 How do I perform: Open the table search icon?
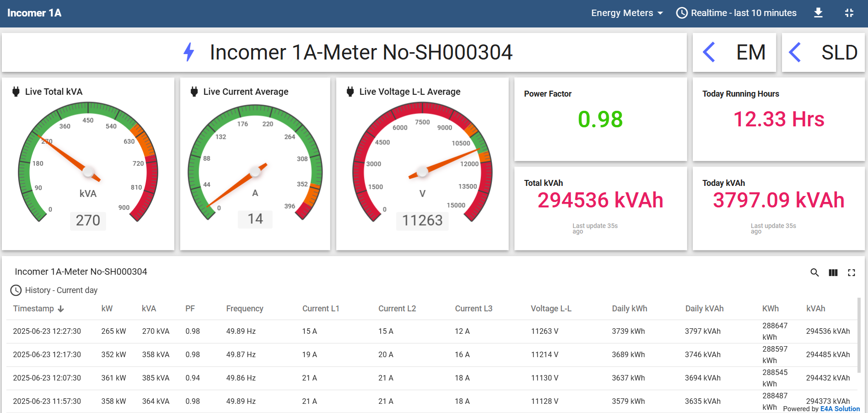814,272
